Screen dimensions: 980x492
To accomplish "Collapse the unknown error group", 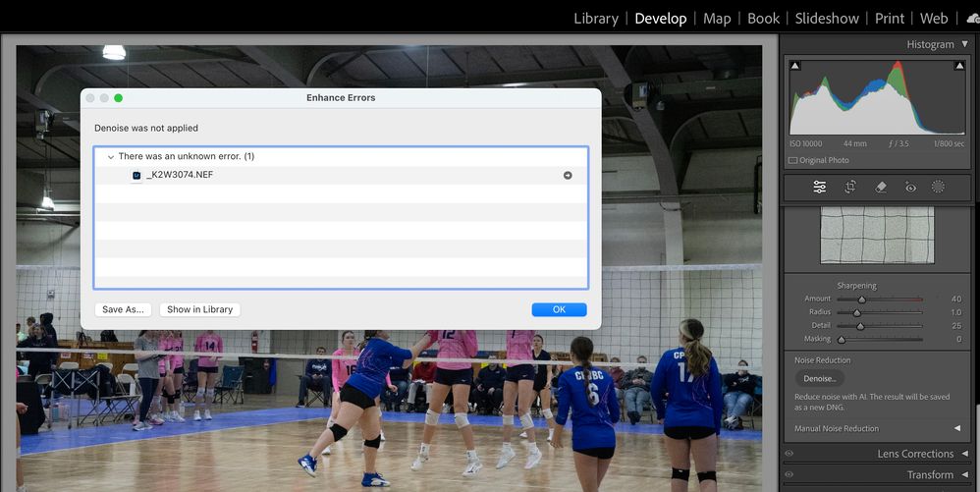I will tap(111, 157).
